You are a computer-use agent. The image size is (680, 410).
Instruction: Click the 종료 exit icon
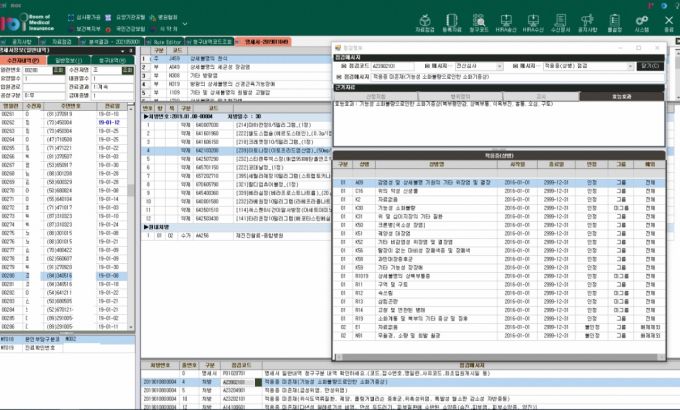click(x=667, y=21)
